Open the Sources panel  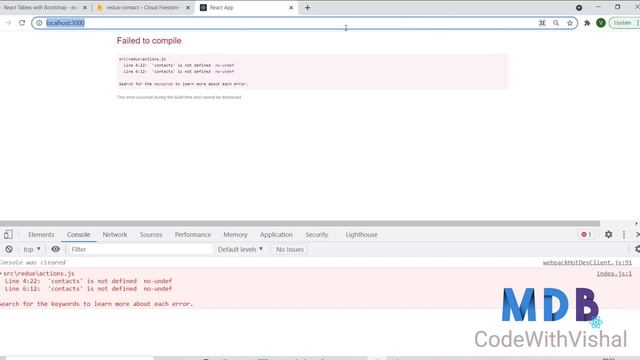[151, 235]
